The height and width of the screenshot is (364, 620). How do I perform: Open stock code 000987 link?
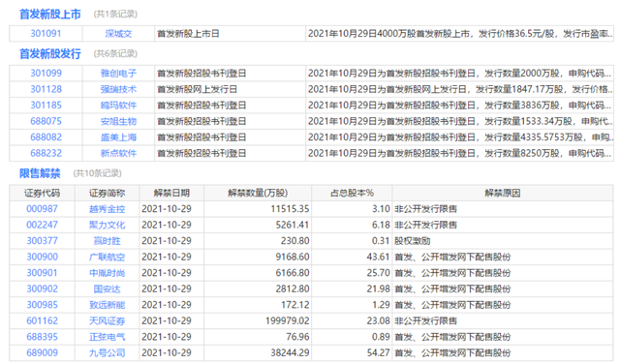click(42, 209)
